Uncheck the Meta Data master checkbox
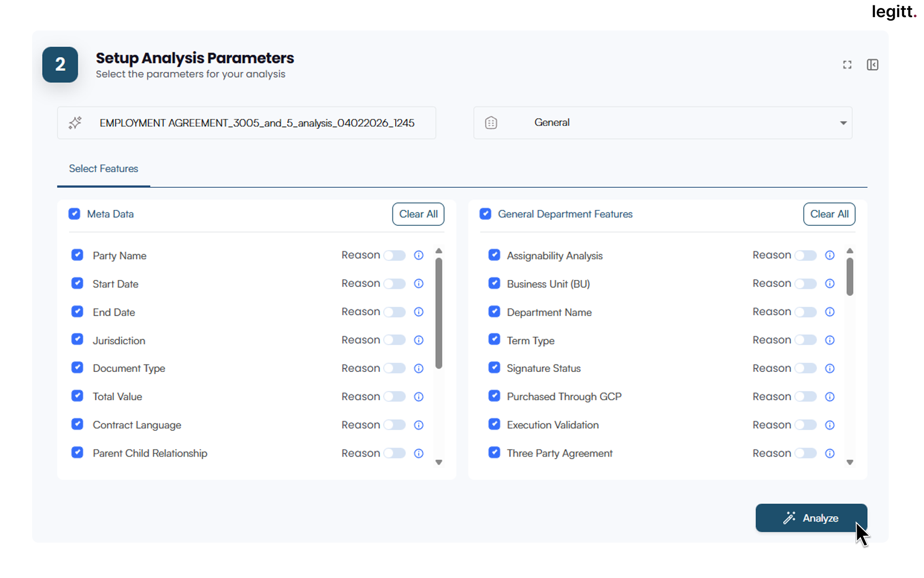Viewport: 924px width, 578px height. coord(74,214)
